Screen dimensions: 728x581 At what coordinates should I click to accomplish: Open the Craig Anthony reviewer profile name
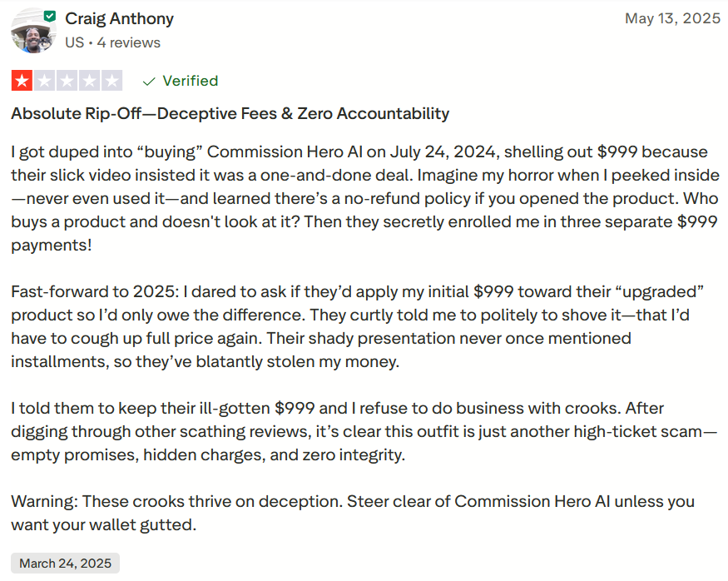[120, 18]
